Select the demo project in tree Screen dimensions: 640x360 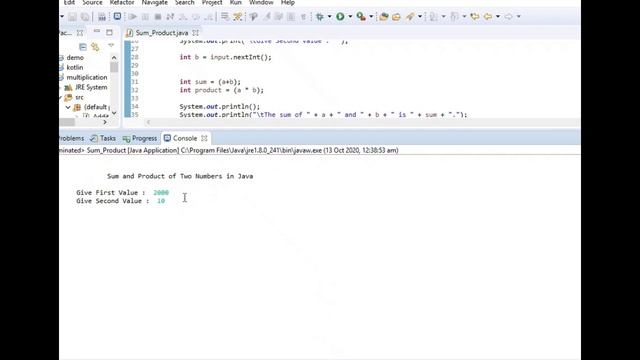[75, 58]
